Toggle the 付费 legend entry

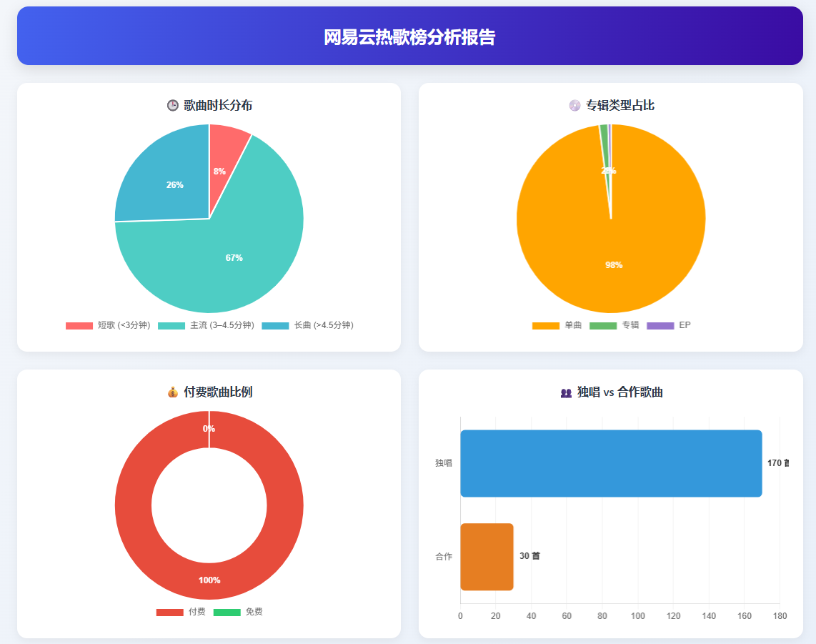pyautogui.click(x=181, y=612)
